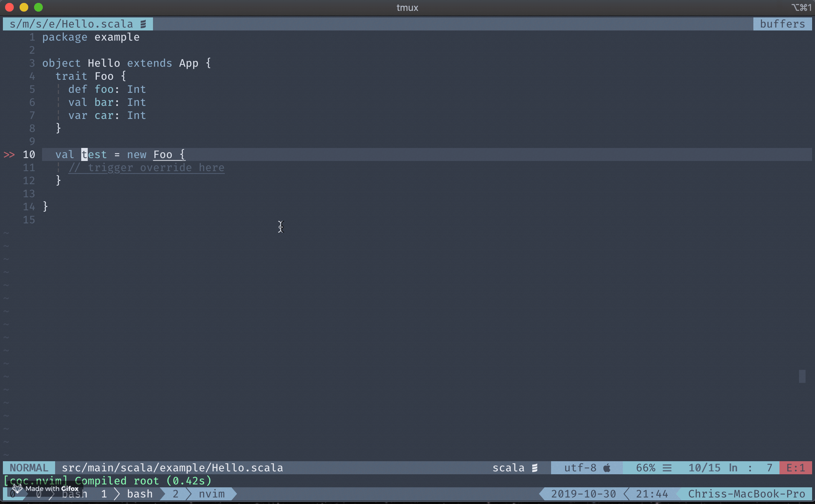Click the buffers label in the tabline
This screenshot has width=815, height=504.
point(782,24)
